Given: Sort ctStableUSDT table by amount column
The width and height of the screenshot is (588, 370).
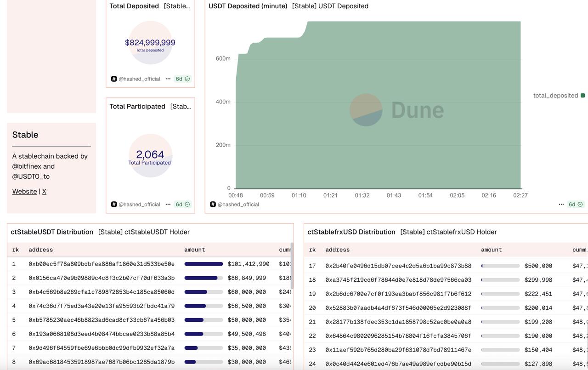Looking at the screenshot, I should 194,250.
